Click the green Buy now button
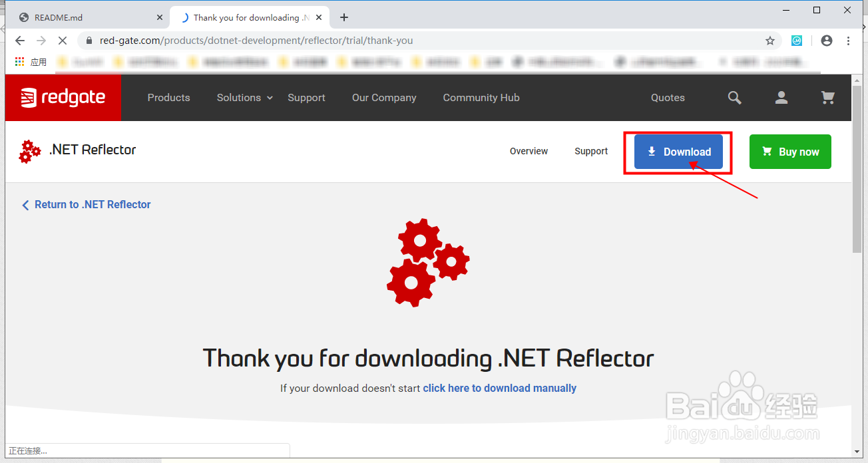This screenshot has width=868, height=463. (790, 152)
